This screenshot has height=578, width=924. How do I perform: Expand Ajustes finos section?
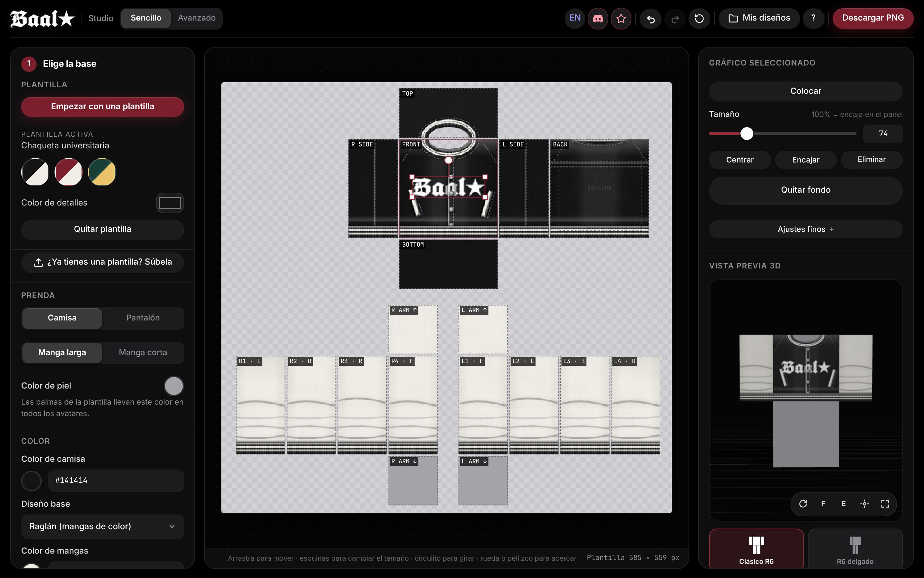[806, 229]
